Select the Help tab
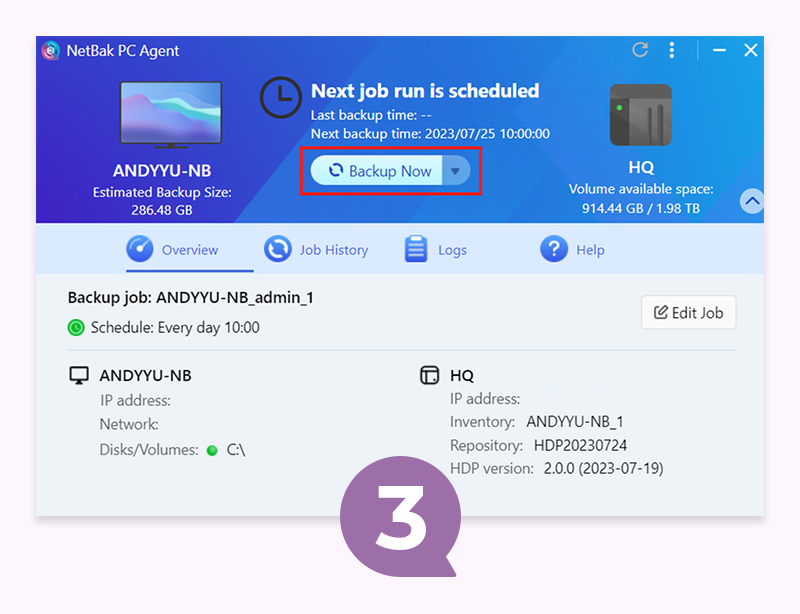Screen dimensions: 800x614 click(590, 250)
